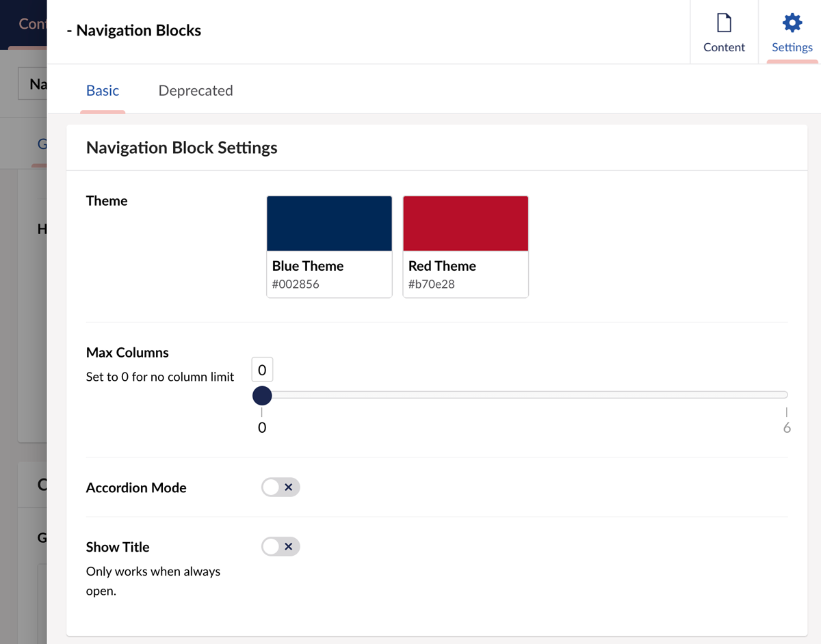Screen dimensions: 821x644
Task: Open the Settings gear icon
Action: pos(792,24)
